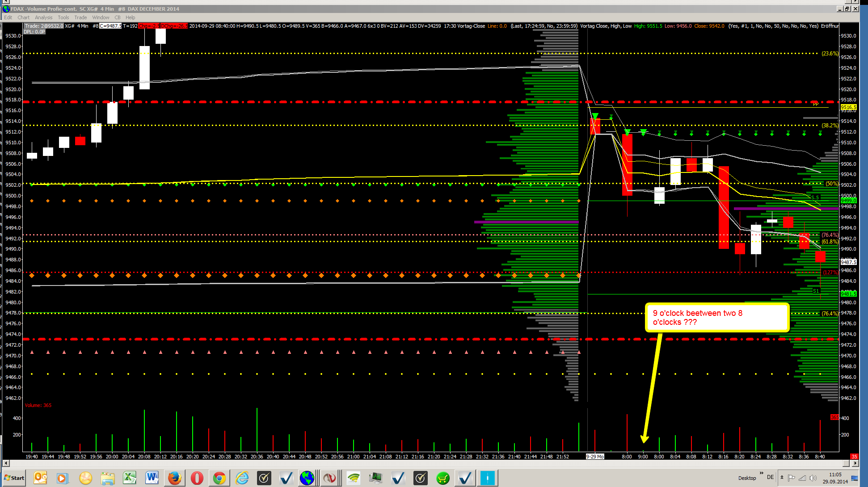Viewport: 868px width, 487px height.
Task: Open Outlook from the taskbar
Action: (40, 478)
